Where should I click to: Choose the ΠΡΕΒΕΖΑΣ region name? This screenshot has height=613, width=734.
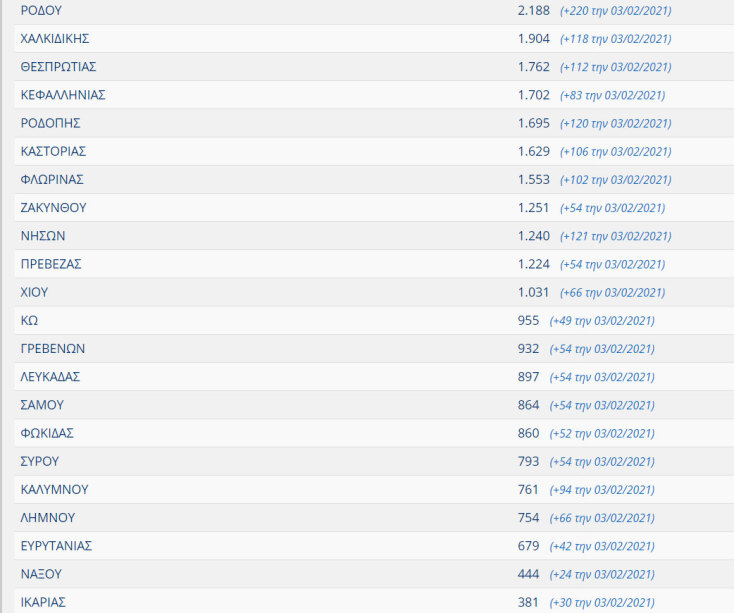click(51, 264)
